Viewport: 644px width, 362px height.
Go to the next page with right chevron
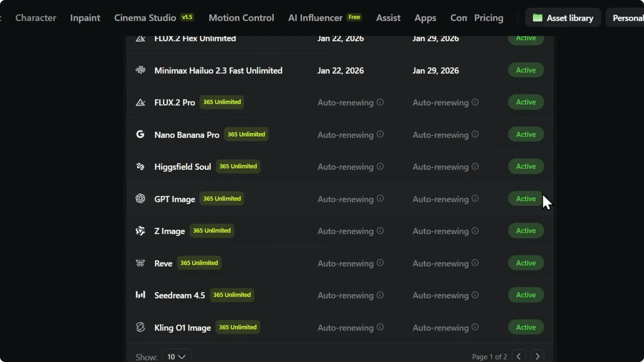pos(537,356)
